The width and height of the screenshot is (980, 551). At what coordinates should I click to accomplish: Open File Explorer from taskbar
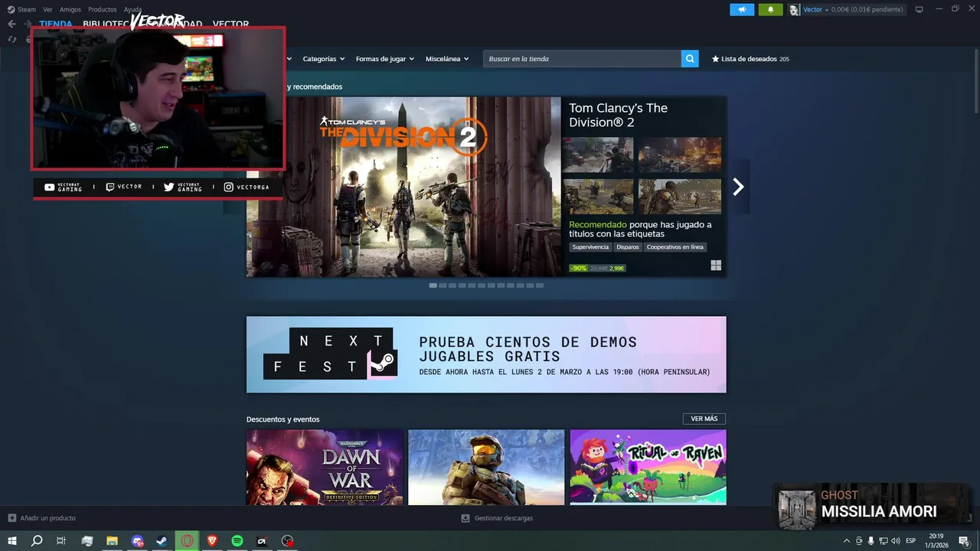112,541
